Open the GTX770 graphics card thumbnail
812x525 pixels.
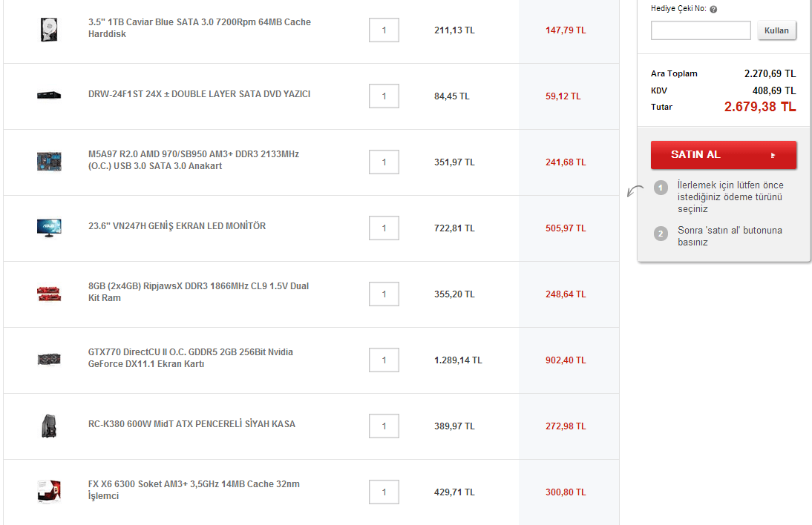click(x=49, y=360)
